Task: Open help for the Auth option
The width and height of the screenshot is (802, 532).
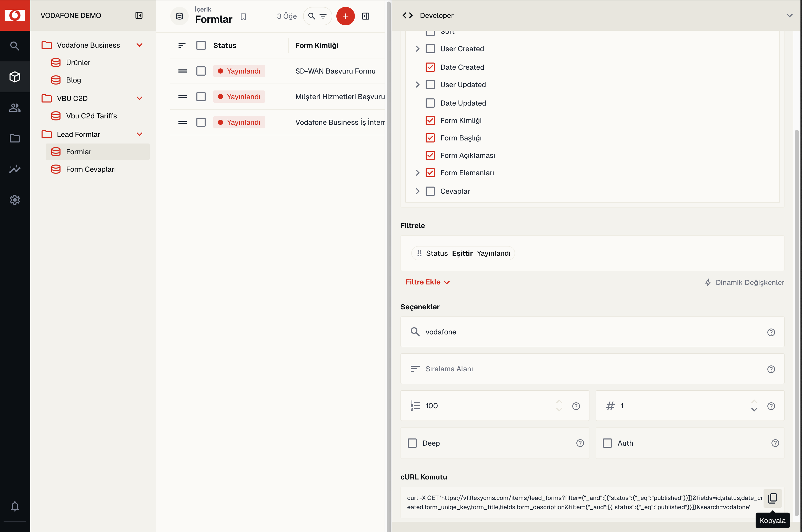Action: (x=775, y=443)
